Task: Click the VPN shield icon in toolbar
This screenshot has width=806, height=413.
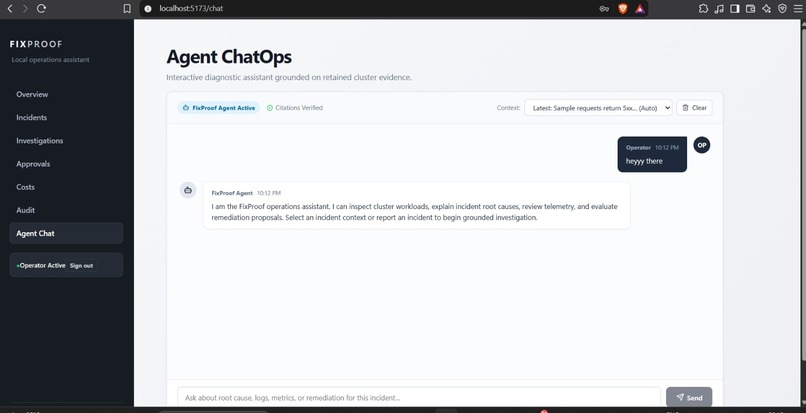Action: [782, 8]
